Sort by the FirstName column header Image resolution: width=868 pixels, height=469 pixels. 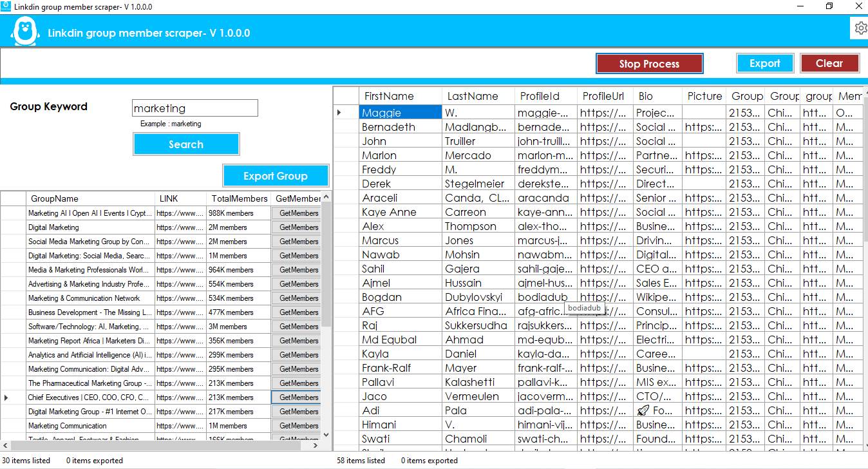[x=401, y=96]
